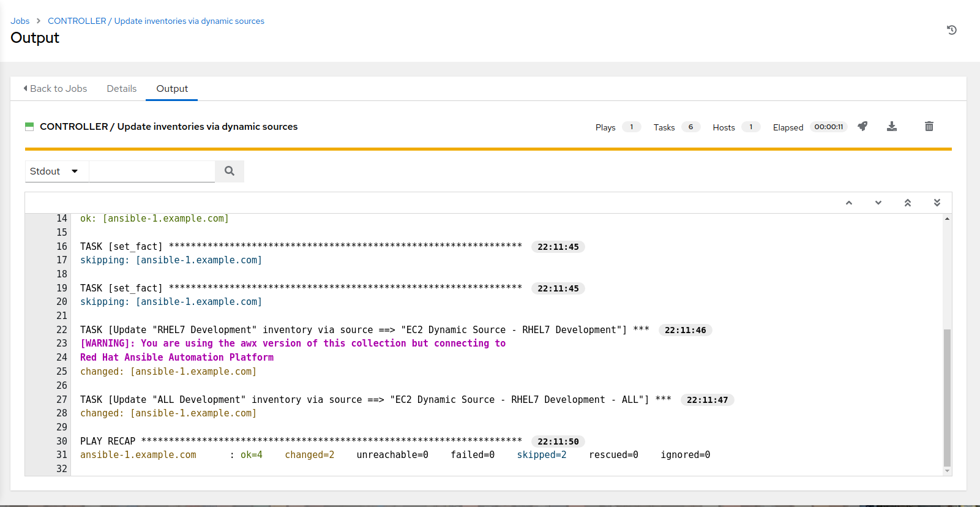Go to previous output with single up chevron
Viewport: 980px width, 507px height.
pos(849,203)
